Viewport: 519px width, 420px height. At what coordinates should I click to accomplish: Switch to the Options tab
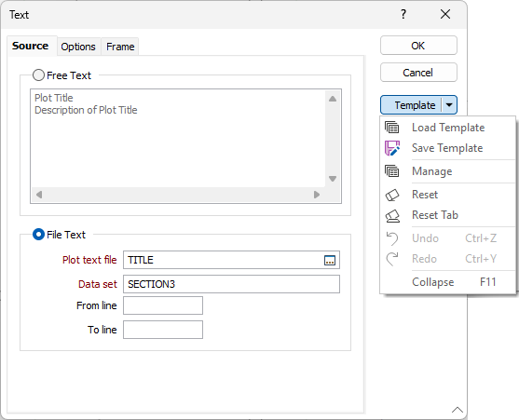(78, 47)
